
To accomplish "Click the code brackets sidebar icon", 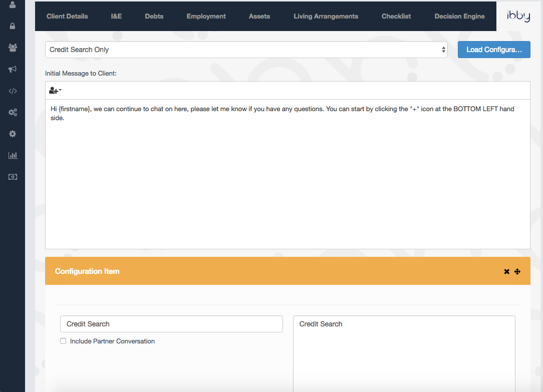I will (13, 91).
